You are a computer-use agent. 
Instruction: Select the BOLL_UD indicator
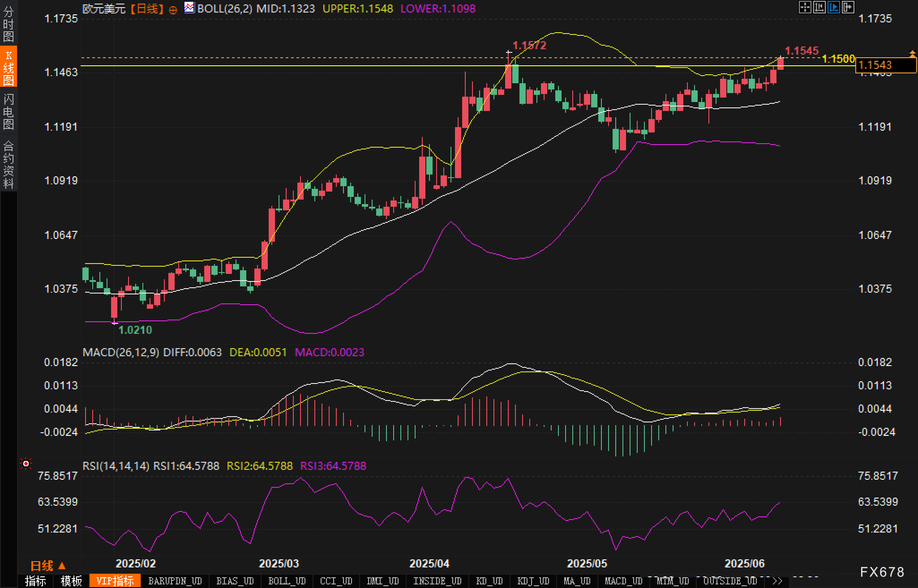point(287,581)
